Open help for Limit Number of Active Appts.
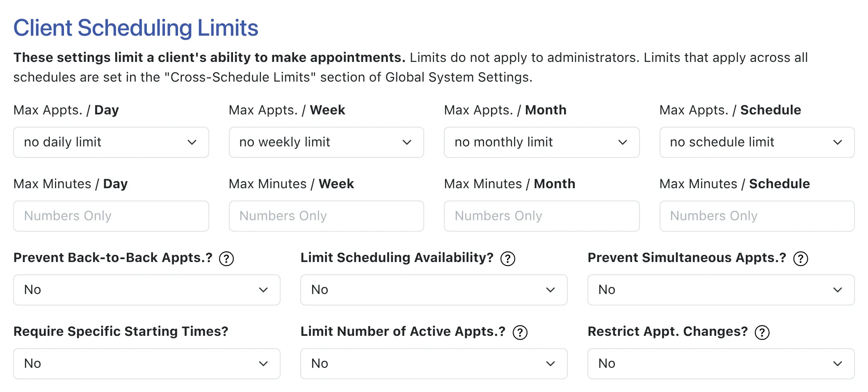This screenshot has width=868, height=392. [x=520, y=332]
